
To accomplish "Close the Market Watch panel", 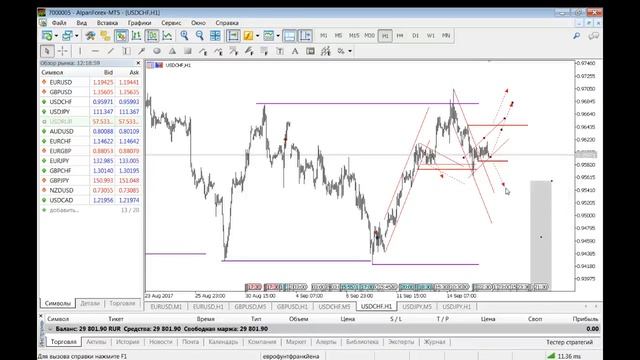I will tap(138, 63).
